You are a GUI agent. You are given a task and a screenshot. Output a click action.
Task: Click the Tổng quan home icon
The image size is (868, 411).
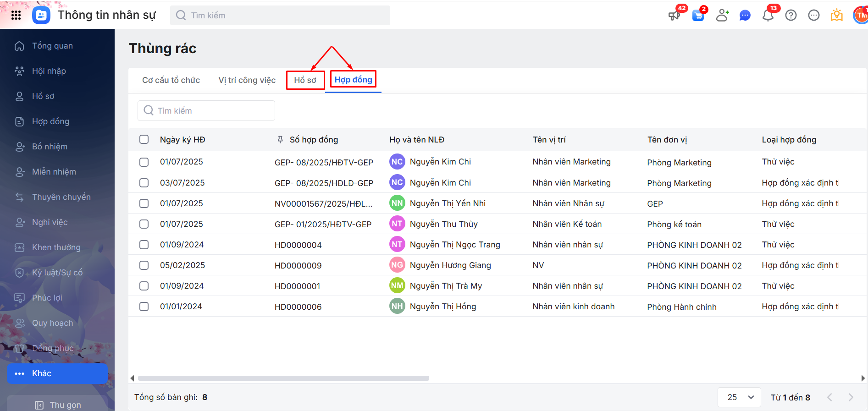[19, 46]
